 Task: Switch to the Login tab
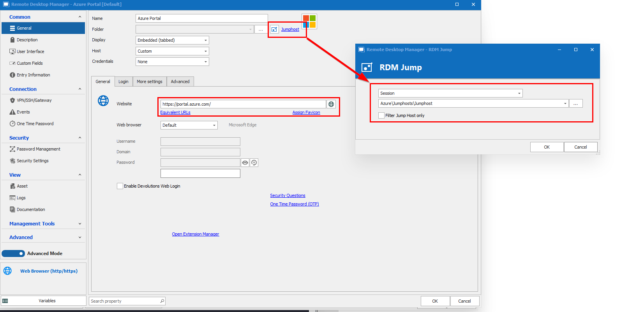pyautogui.click(x=124, y=82)
